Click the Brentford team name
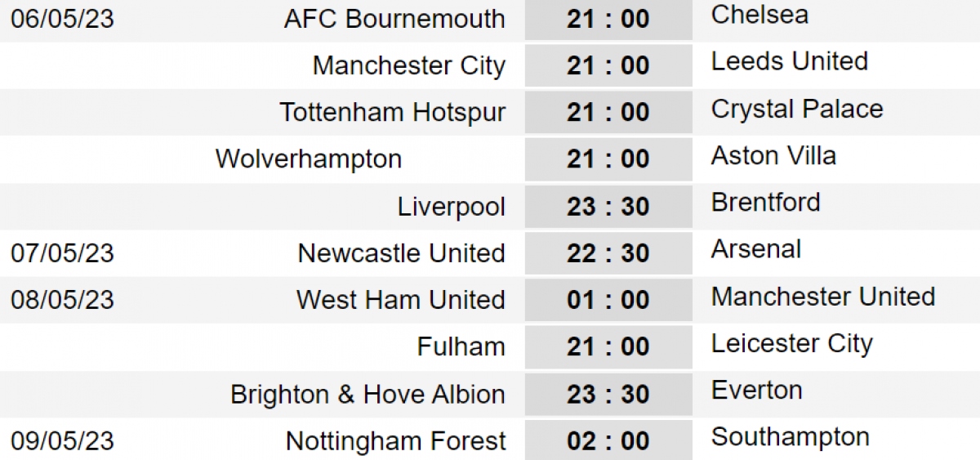This screenshot has height=460, width=980. (x=765, y=202)
